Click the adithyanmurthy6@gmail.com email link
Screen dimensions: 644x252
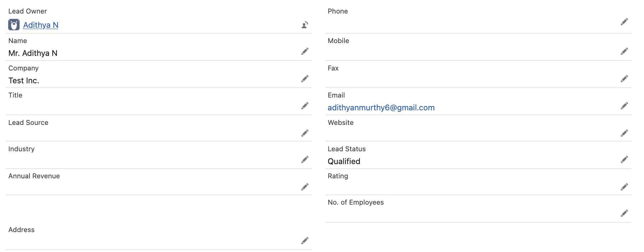[381, 108]
